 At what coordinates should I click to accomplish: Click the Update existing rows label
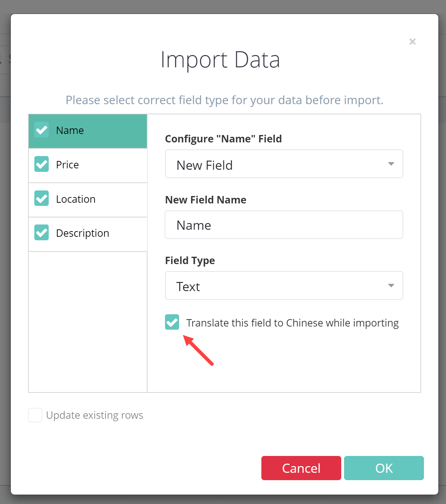95,415
